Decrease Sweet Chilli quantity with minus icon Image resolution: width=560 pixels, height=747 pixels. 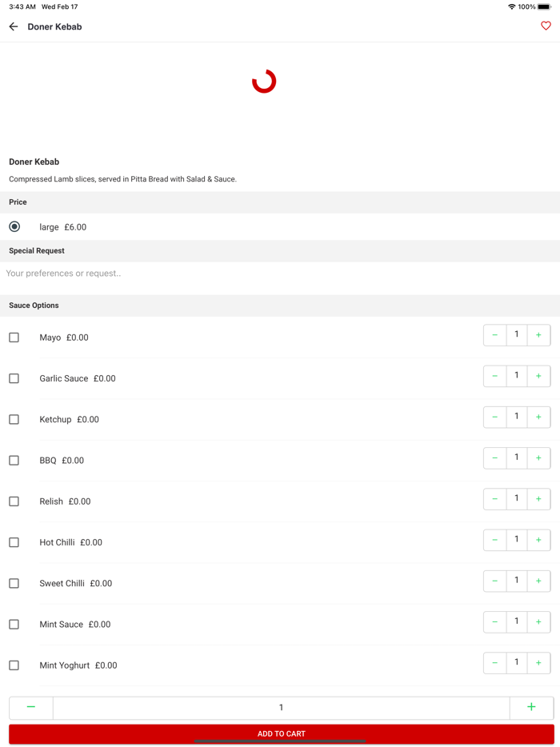[495, 581]
